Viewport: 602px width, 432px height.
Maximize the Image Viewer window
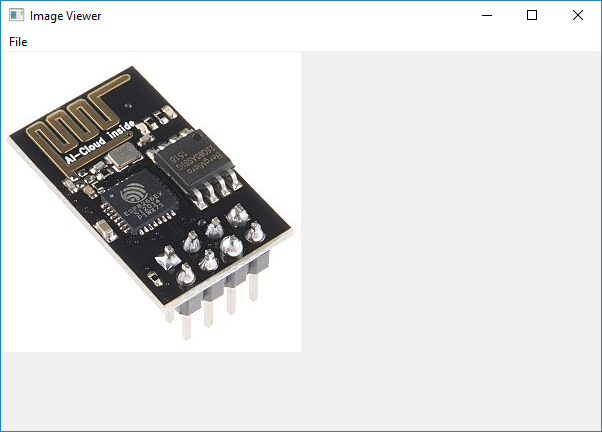tap(532, 15)
